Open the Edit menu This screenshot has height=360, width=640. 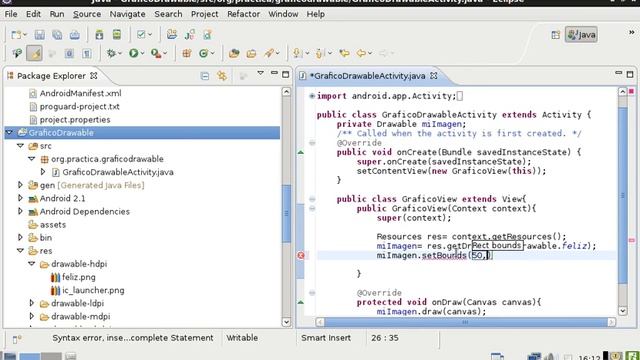tap(33, 14)
